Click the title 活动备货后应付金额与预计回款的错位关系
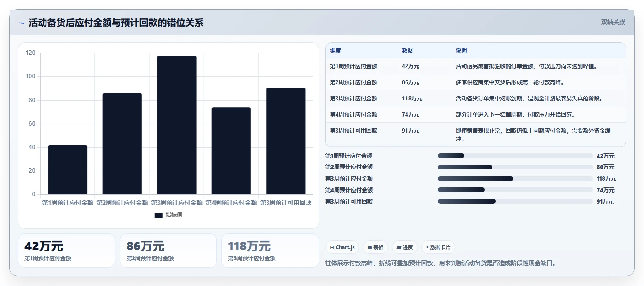This screenshot has width=644, height=286. 116,23
